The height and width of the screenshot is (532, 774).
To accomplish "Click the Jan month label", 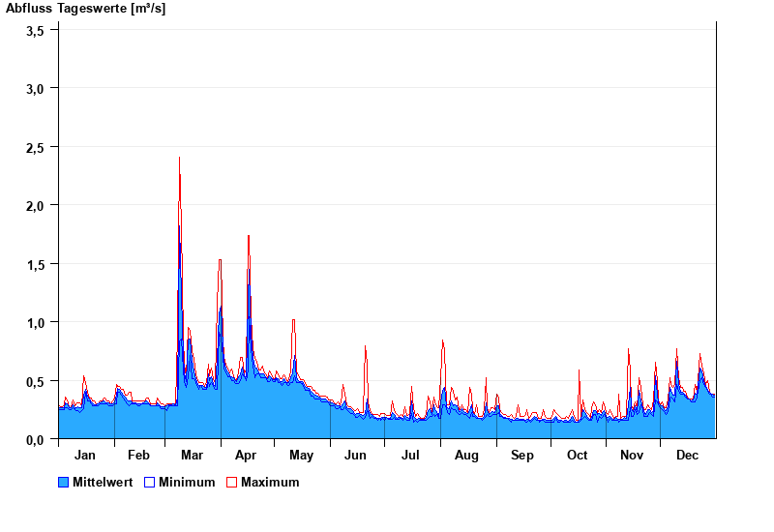I will 85,455.
